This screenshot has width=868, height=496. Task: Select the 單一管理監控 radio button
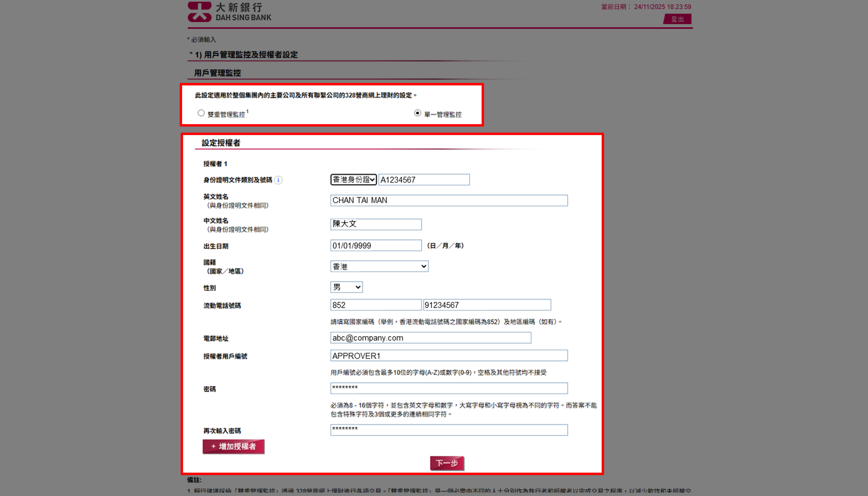[417, 113]
